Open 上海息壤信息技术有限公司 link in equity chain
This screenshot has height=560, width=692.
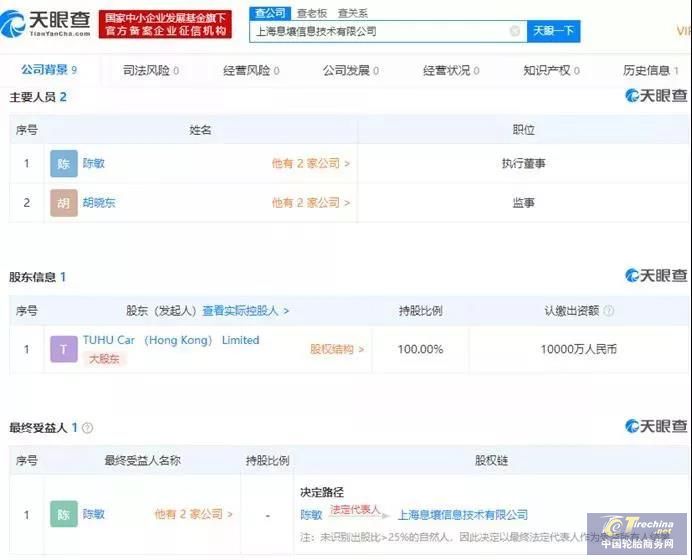coord(463,515)
